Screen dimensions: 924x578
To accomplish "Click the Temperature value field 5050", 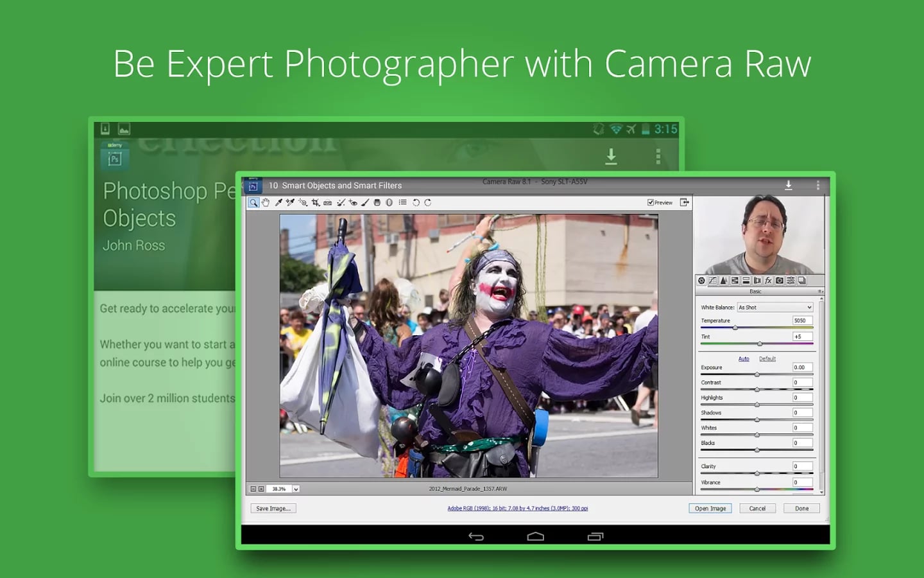I will [x=803, y=320].
